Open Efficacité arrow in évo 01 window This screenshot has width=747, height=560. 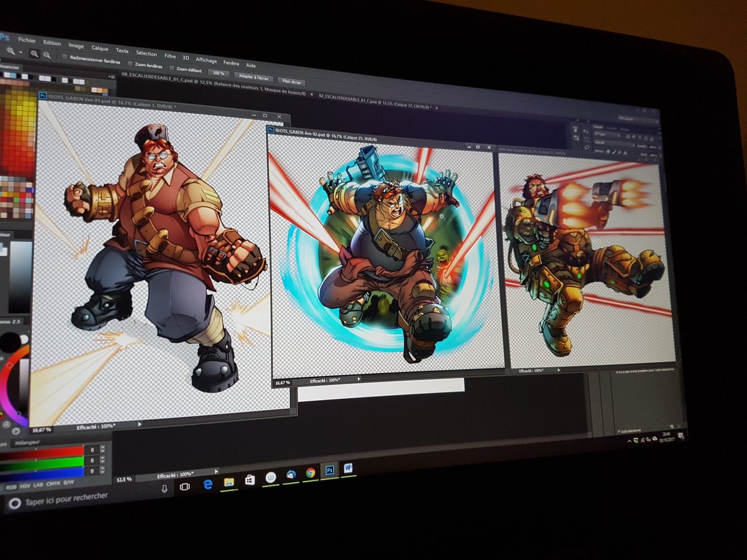pyautogui.click(x=139, y=424)
